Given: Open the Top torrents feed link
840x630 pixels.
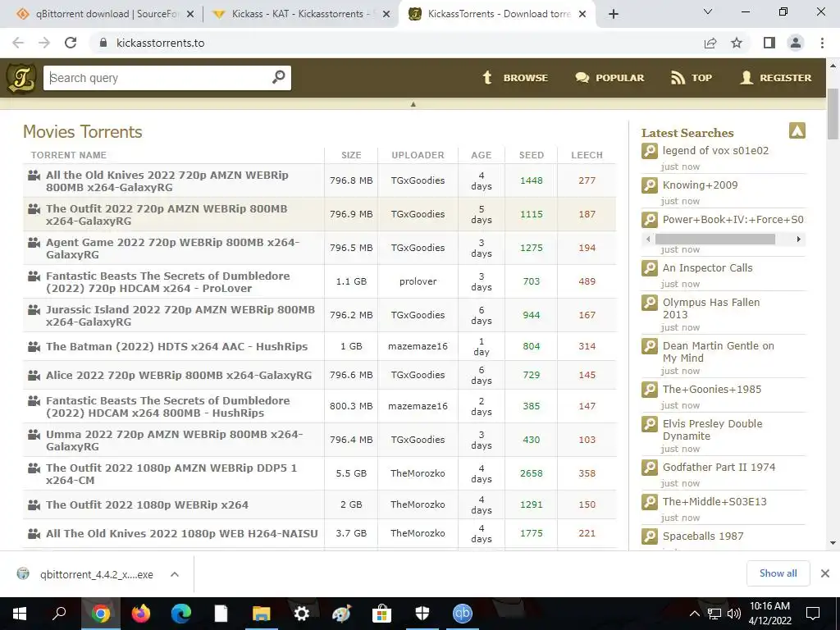Looking at the screenshot, I should (691, 78).
